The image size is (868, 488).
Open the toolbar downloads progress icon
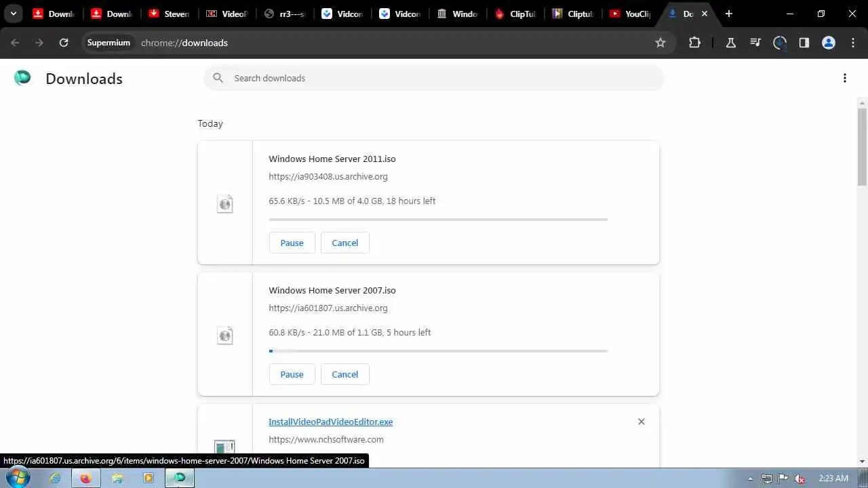[x=780, y=43]
